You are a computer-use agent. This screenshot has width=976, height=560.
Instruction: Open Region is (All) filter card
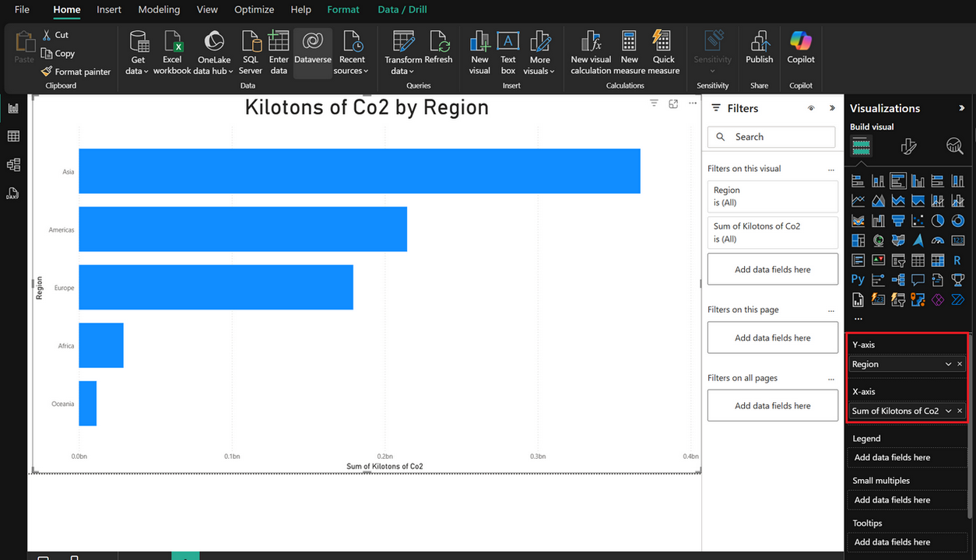(x=772, y=196)
